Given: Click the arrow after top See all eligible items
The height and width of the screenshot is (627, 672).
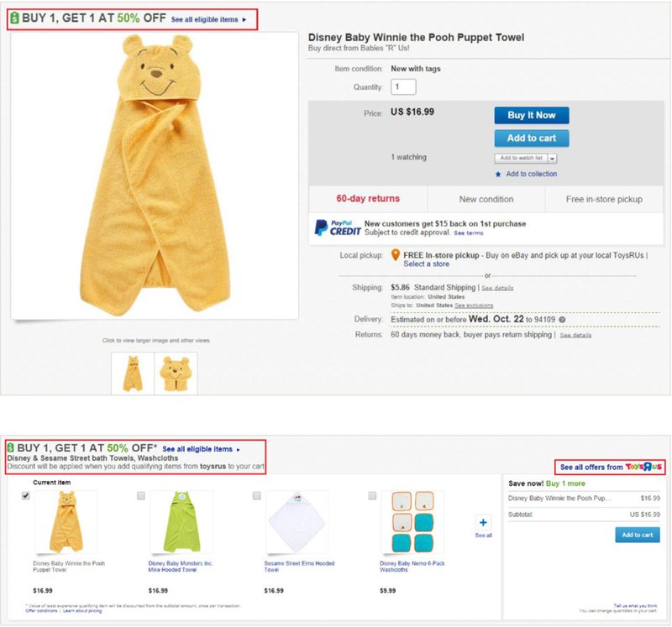Looking at the screenshot, I should (244, 18).
